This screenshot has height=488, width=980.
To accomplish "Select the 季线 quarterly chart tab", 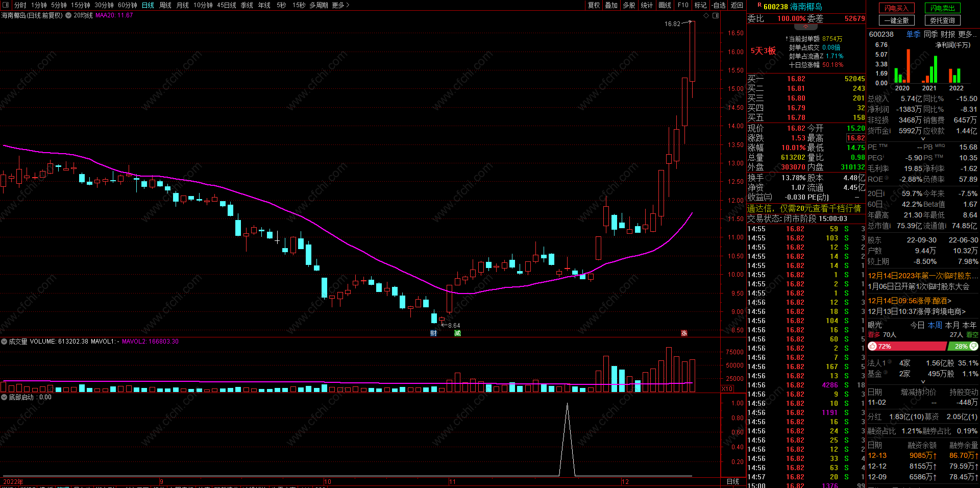I will coord(247,5).
